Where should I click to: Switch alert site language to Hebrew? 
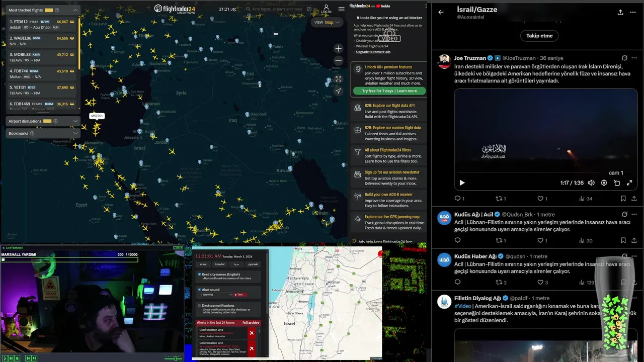(204, 264)
